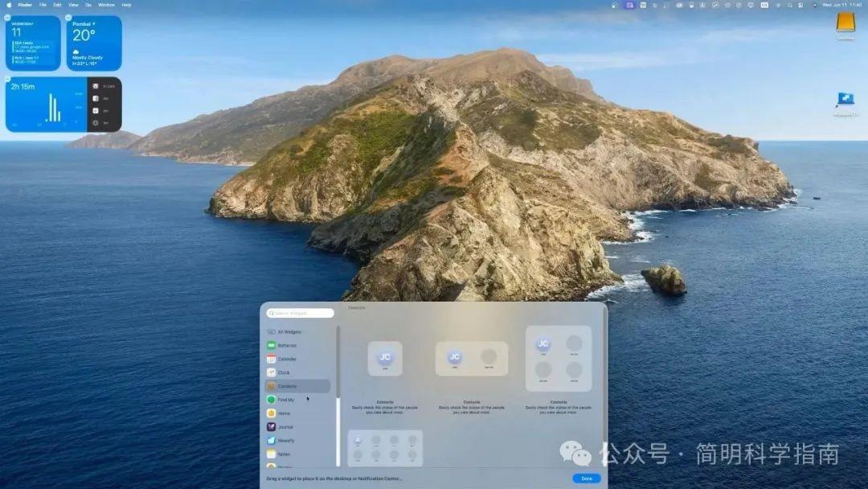This screenshot has height=489, width=868.
Task: Open the Find My widget category
Action: coord(289,400)
